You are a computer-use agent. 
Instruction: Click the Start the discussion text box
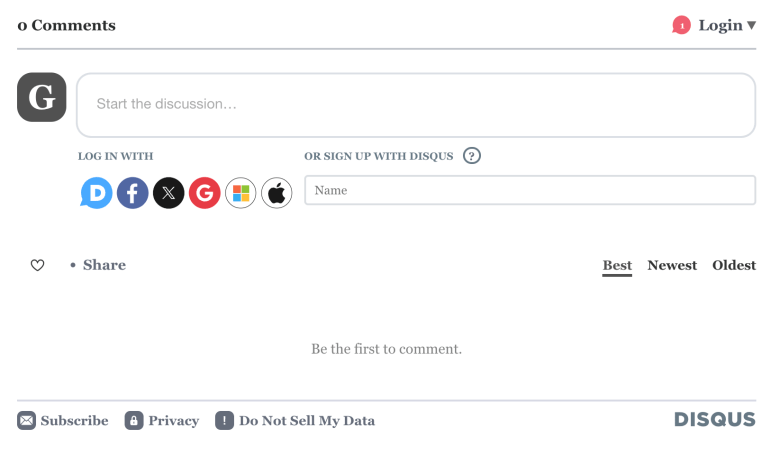click(x=416, y=105)
